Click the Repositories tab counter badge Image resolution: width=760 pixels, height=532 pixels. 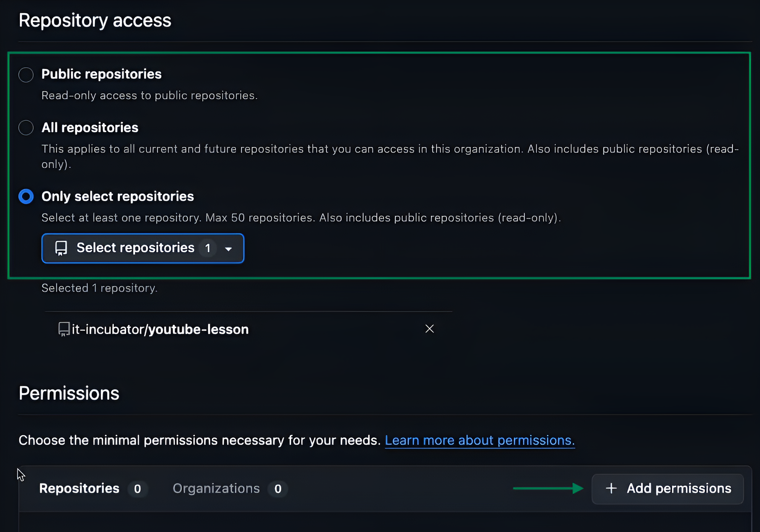click(138, 489)
